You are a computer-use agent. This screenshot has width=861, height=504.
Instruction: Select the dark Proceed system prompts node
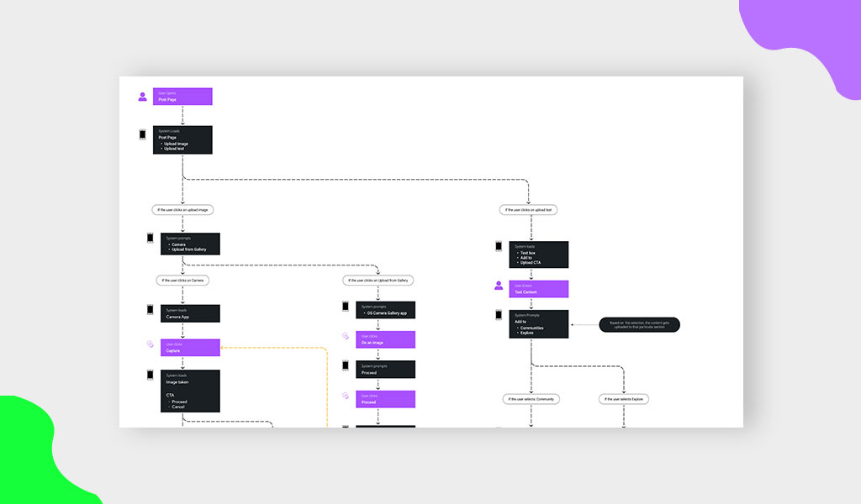(x=385, y=369)
